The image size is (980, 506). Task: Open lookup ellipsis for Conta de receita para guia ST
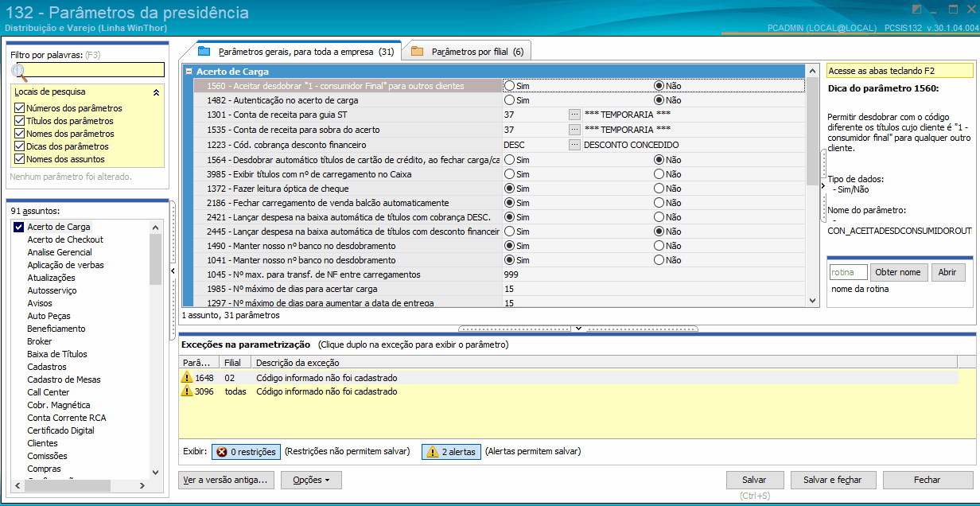(574, 115)
